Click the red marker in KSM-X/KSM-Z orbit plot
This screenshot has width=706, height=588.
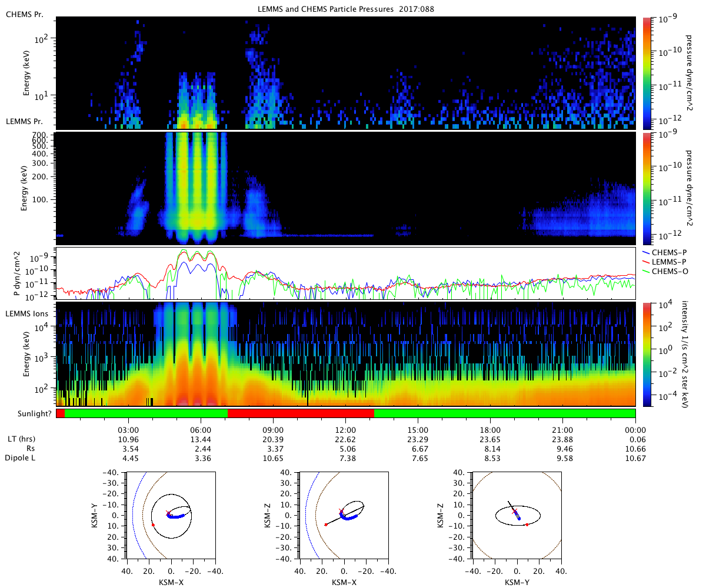326,524
